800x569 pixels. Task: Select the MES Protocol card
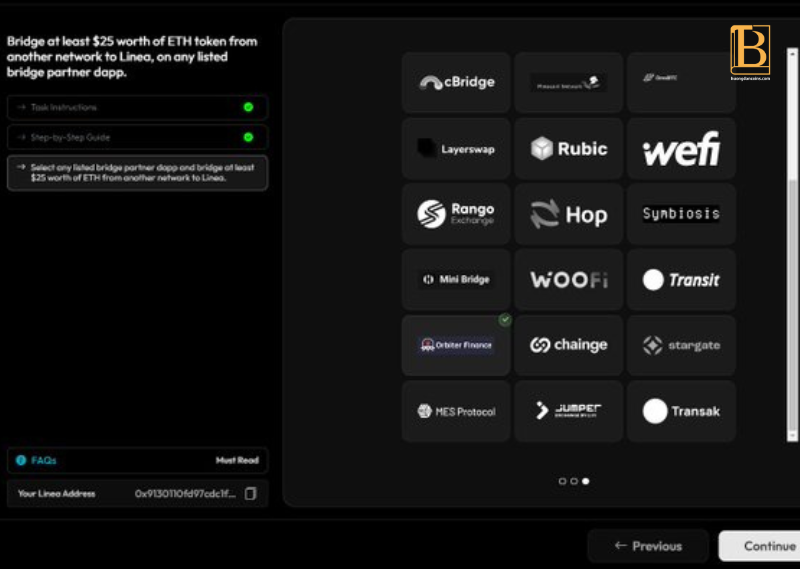click(456, 411)
